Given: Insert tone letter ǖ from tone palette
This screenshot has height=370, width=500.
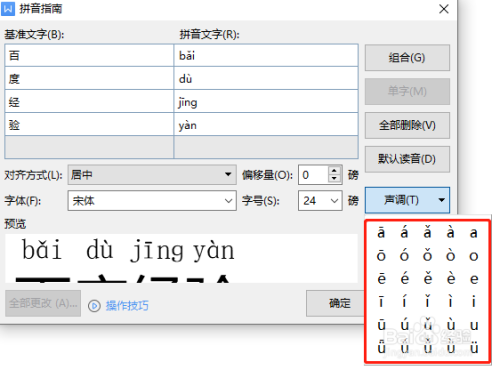Looking at the screenshot, I should pyautogui.click(x=381, y=347).
